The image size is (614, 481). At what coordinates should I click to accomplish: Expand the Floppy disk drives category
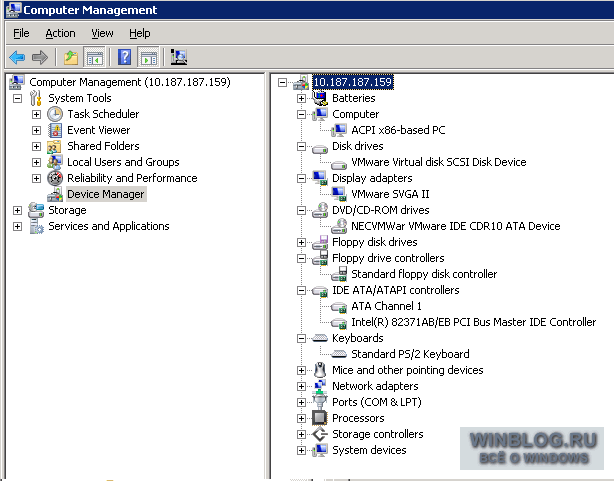[x=301, y=242]
